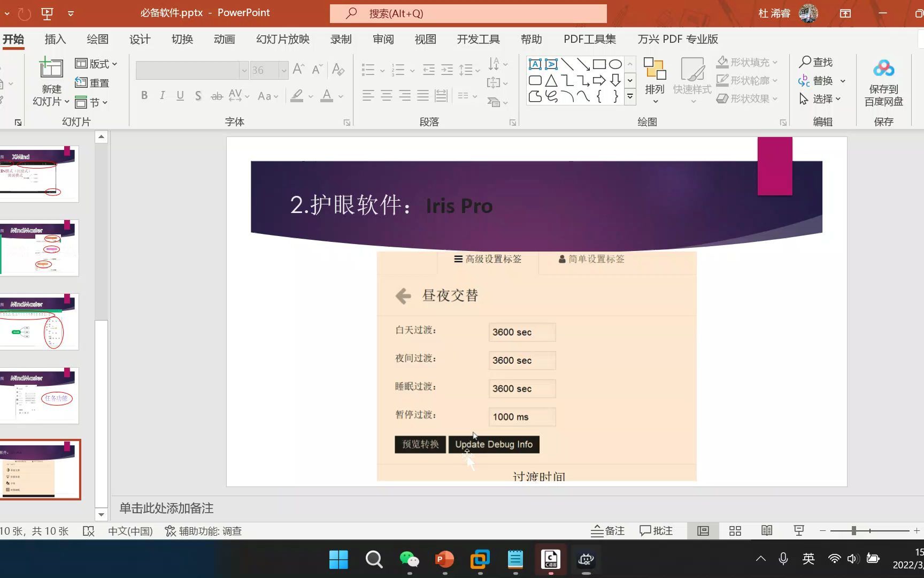Image resolution: width=924 pixels, height=578 pixels.
Task: Select the right arrow shape
Action: tap(599, 81)
